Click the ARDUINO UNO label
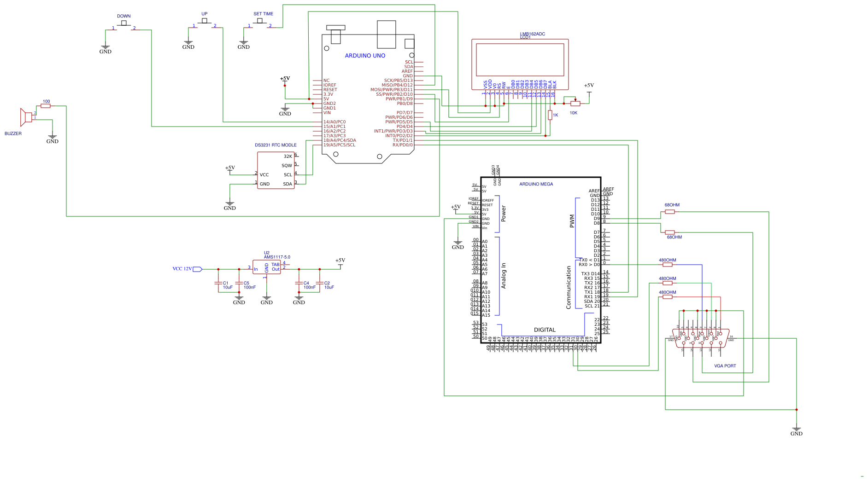The width and height of the screenshot is (868, 481). (x=365, y=56)
